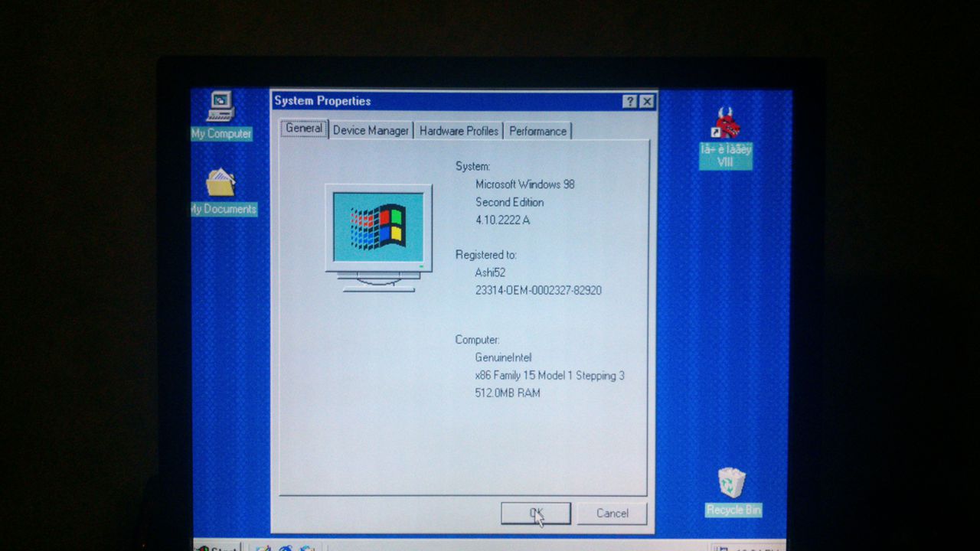The width and height of the screenshot is (980, 551).
Task: Go to the Performance tab
Action: click(537, 131)
